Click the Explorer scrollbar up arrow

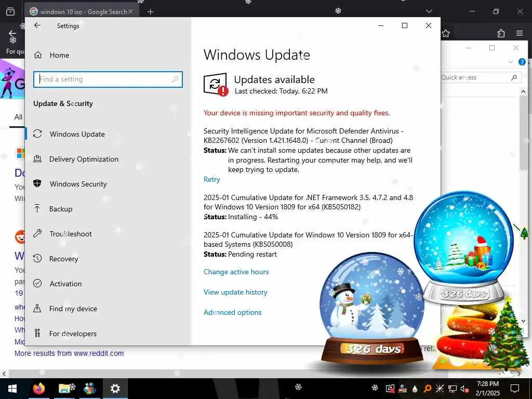pos(524,91)
